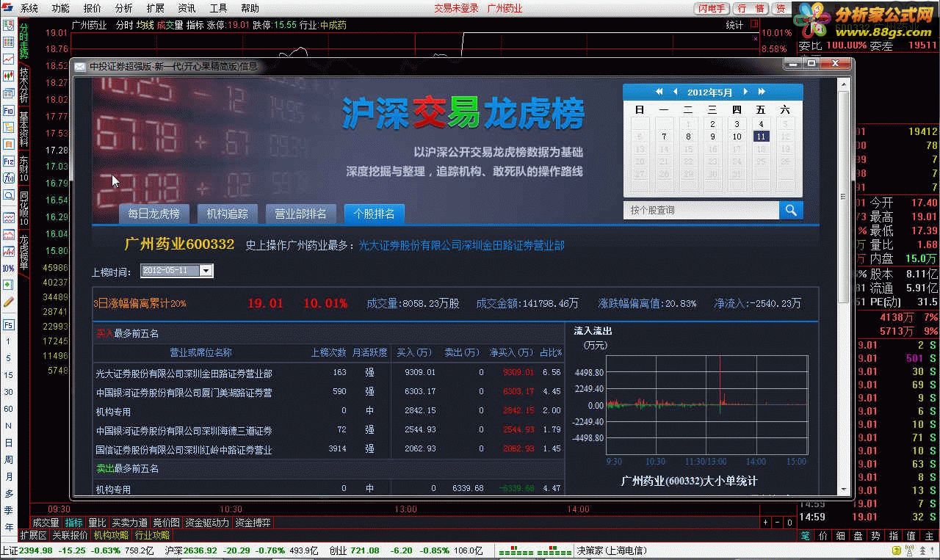The image size is (940, 560).
Task: Jump to next year in calendar
Action: click(x=762, y=92)
